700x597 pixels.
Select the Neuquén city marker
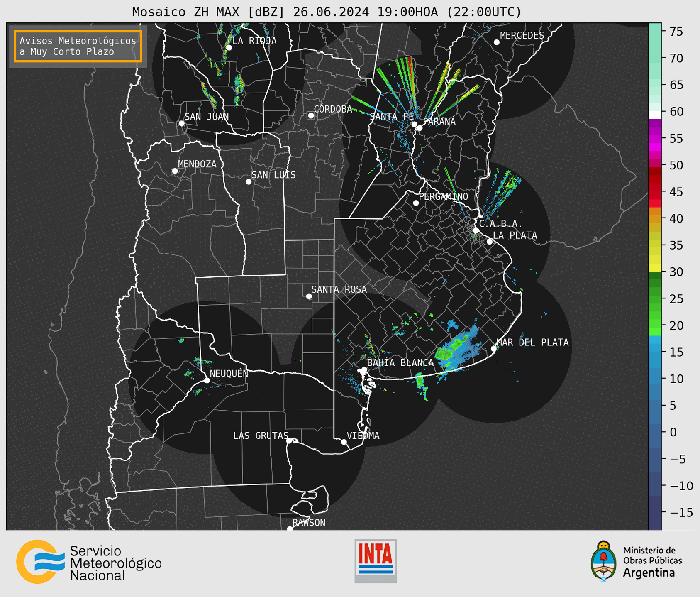click(207, 380)
